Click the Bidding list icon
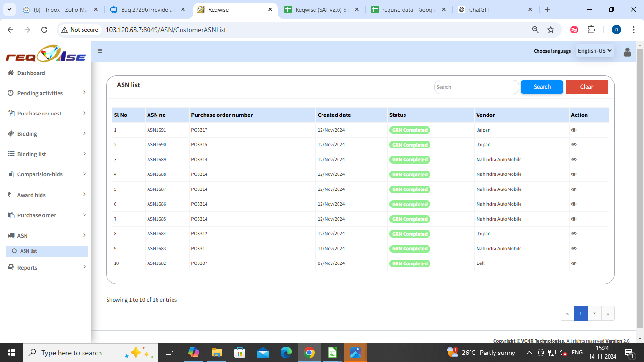Image resolution: width=644 pixels, height=362 pixels. (x=10, y=154)
